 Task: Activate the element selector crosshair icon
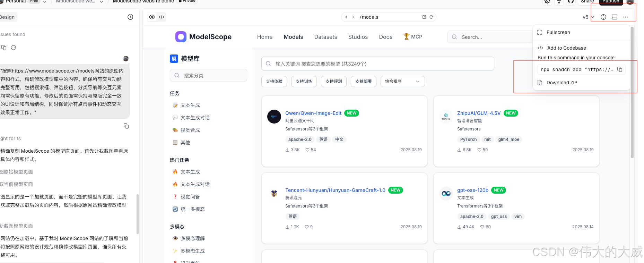pos(603,17)
